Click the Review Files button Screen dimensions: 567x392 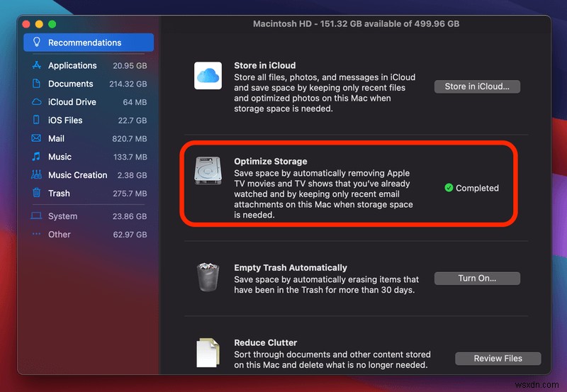498,359
